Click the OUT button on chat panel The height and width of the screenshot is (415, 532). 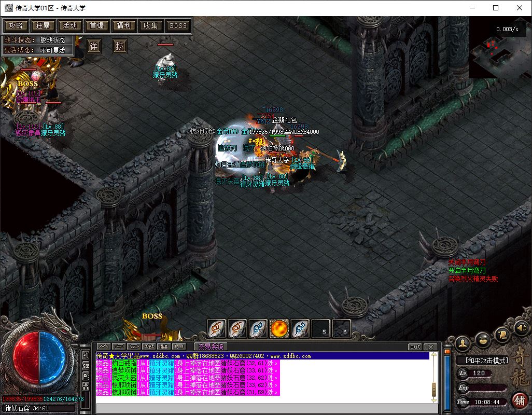(x=415, y=347)
